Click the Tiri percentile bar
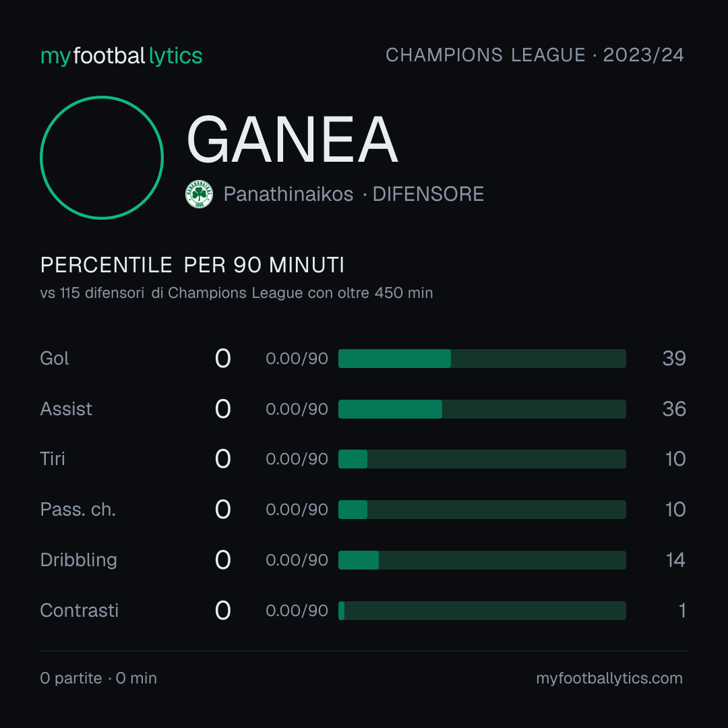Image resolution: width=728 pixels, height=728 pixels. [482, 459]
